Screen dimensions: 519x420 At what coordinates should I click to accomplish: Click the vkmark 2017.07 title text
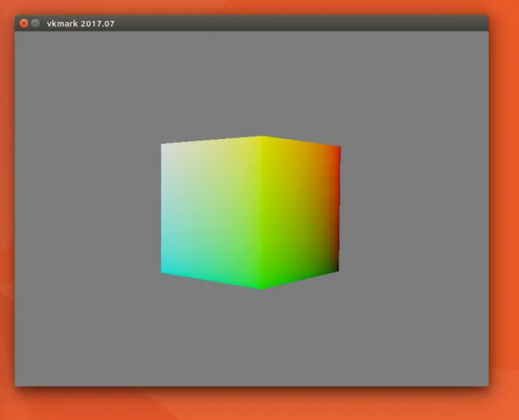pyautogui.click(x=81, y=24)
